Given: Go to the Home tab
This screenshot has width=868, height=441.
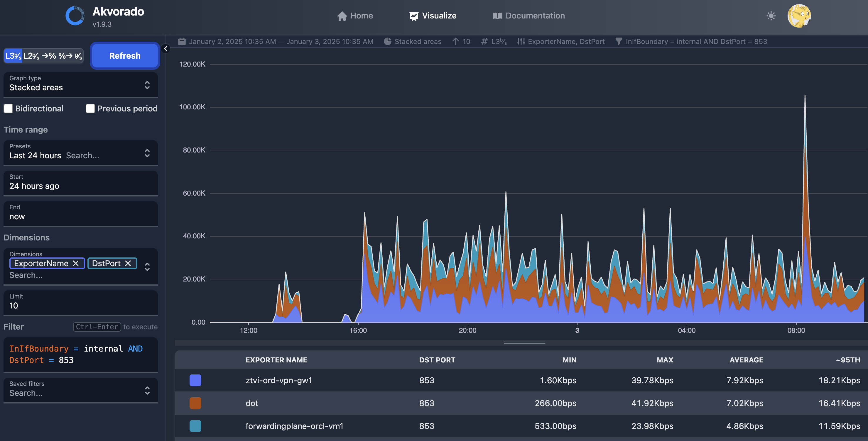Looking at the screenshot, I should pyautogui.click(x=355, y=16).
